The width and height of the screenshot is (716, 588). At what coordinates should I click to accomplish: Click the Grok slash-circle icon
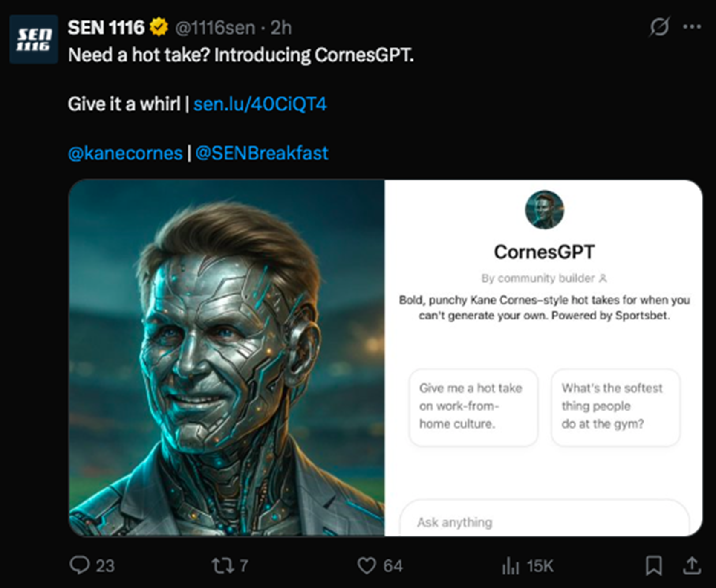click(659, 27)
